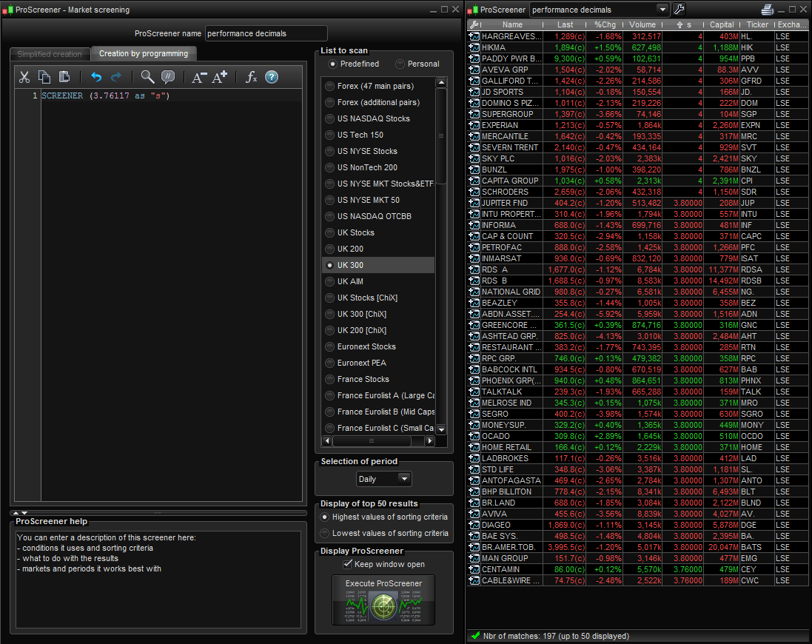
Task: Switch to the Simplified creation tab
Action: click(50, 54)
